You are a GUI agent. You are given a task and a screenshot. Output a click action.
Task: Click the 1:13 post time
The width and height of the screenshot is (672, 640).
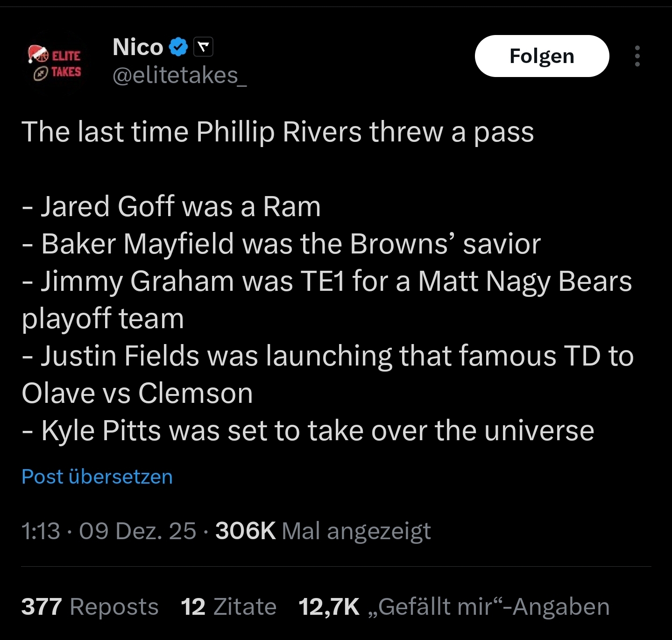coord(41,531)
